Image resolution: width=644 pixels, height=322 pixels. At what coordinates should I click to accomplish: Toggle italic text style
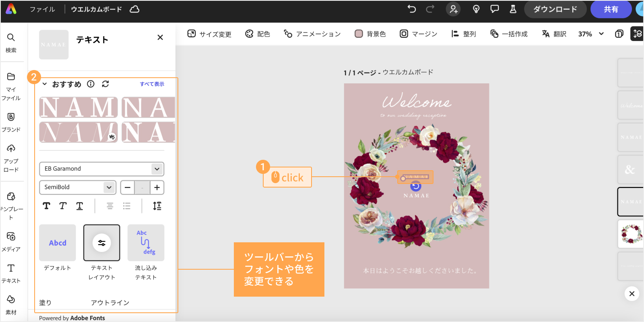pos(63,206)
